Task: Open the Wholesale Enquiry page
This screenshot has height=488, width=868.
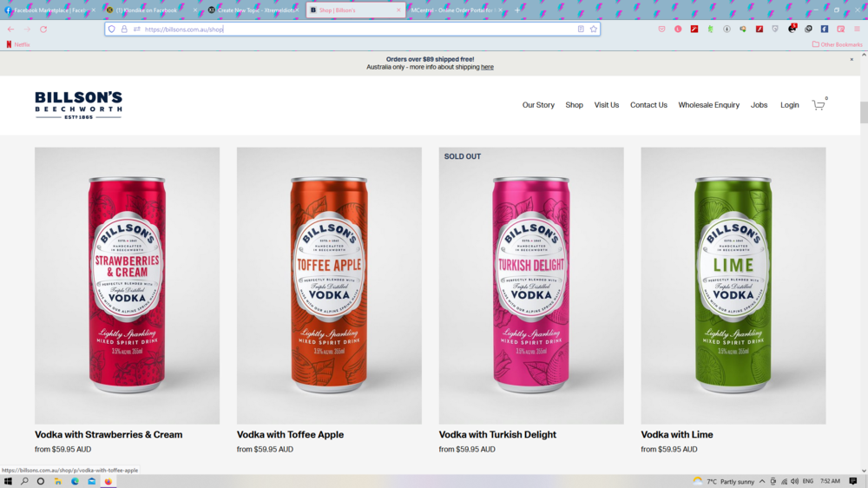Action: (708, 105)
